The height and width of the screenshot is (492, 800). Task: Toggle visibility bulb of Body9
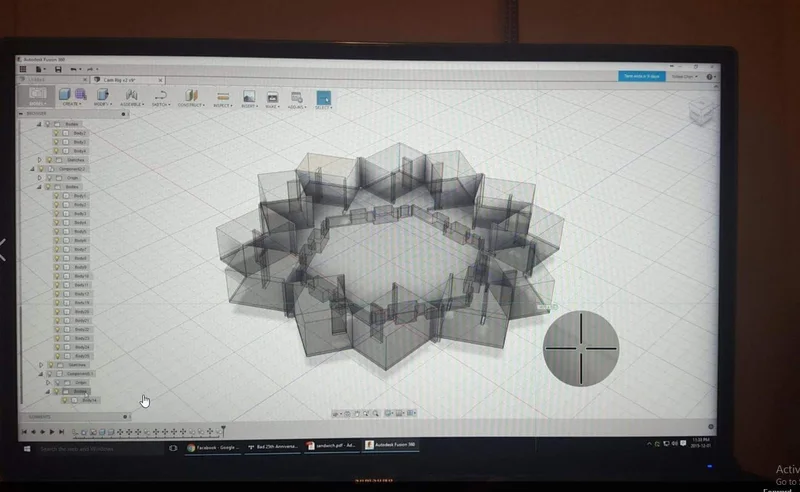[57, 267]
